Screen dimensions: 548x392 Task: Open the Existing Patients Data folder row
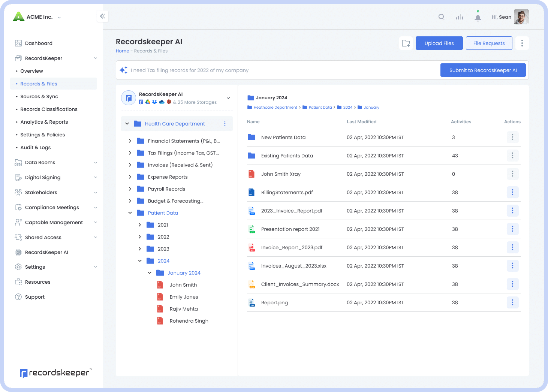pos(384,156)
